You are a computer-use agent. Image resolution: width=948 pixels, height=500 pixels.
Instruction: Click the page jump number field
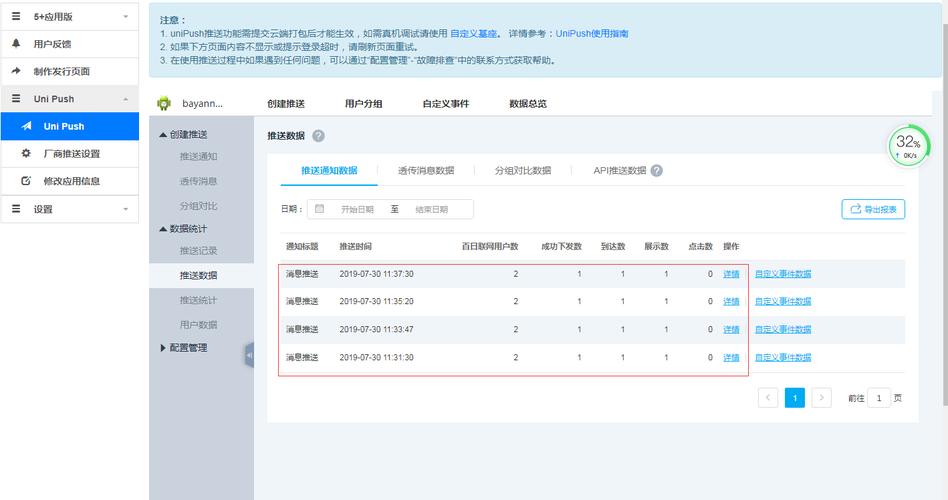(x=878, y=398)
